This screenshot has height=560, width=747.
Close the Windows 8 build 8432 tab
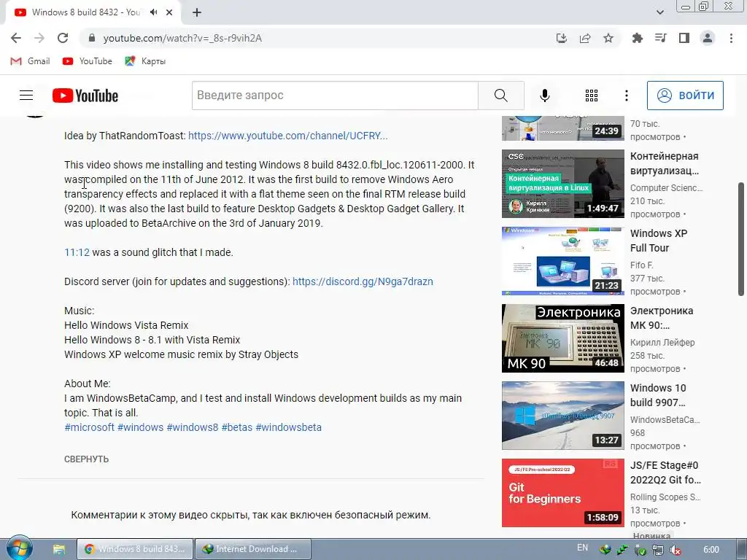[169, 12]
